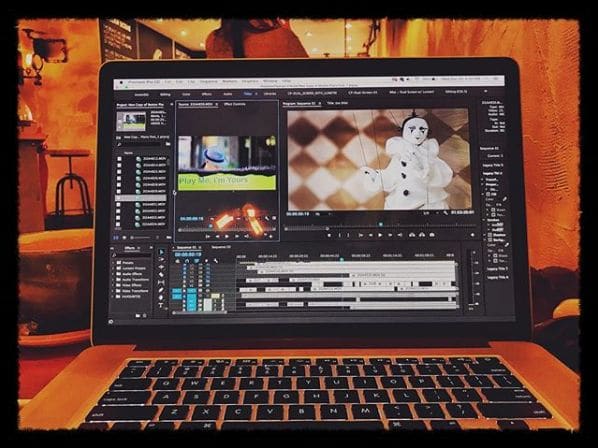The width and height of the screenshot is (598, 448).
Task: Select the Type (T) tool
Action: click(x=161, y=305)
